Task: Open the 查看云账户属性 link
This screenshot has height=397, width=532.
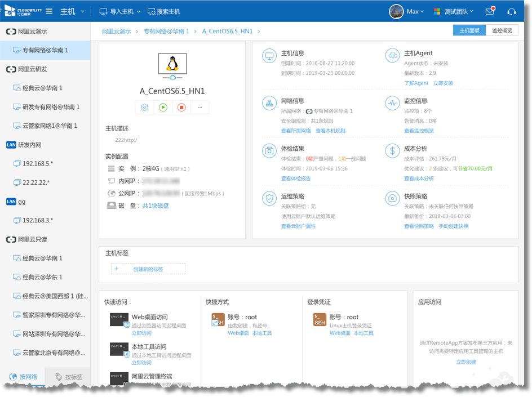Action: pos(298,226)
